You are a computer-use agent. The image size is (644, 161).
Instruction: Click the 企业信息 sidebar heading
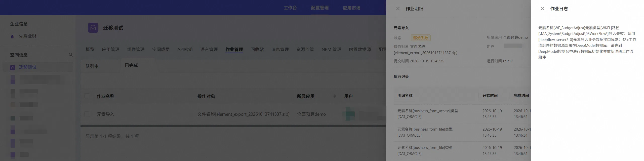click(x=19, y=24)
